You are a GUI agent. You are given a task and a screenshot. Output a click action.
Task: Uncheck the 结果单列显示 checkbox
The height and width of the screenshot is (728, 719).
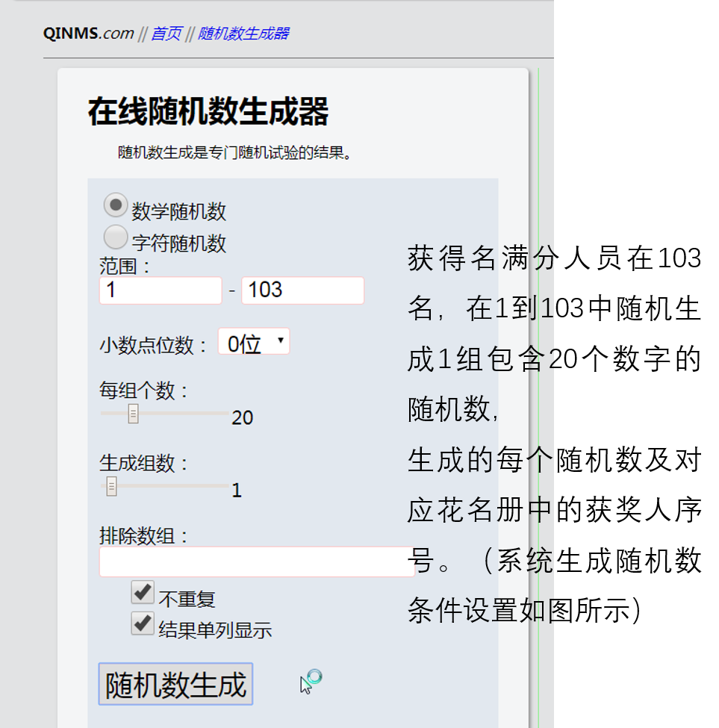(143, 623)
